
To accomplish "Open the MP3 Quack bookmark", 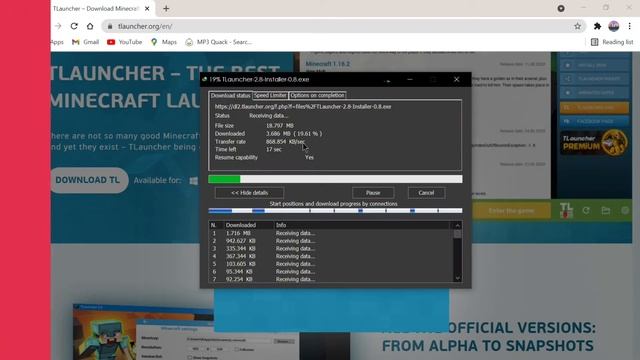I will [x=219, y=42].
